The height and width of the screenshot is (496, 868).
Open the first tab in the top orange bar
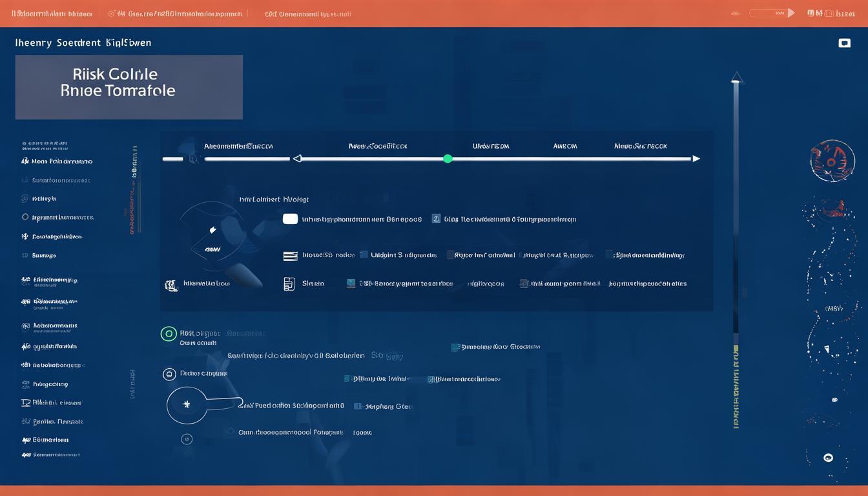tap(52, 14)
